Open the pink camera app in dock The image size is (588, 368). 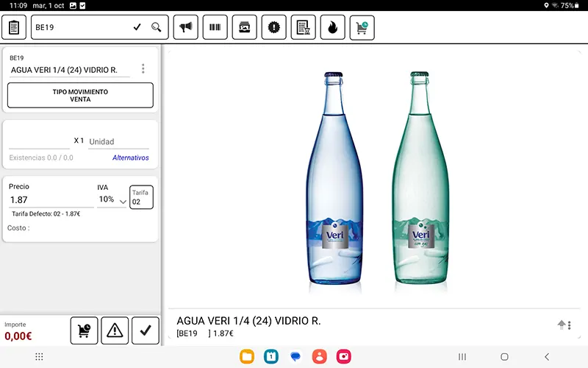click(344, 356)
